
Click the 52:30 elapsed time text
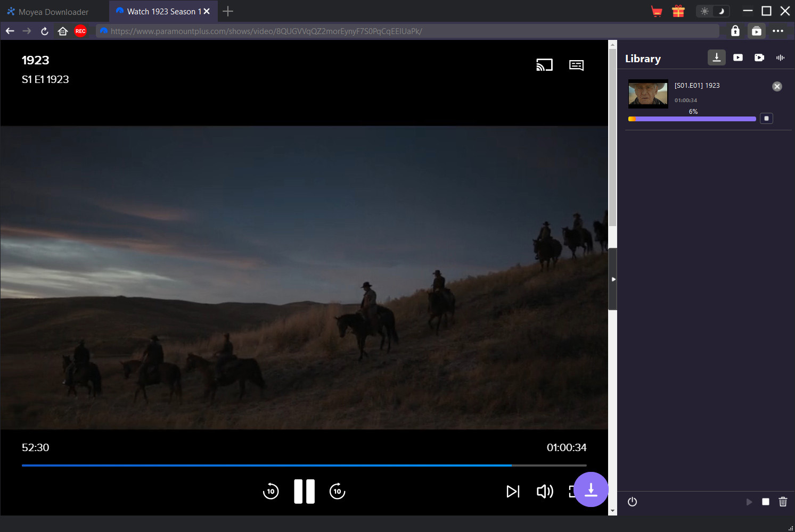[x=35, y=447]
